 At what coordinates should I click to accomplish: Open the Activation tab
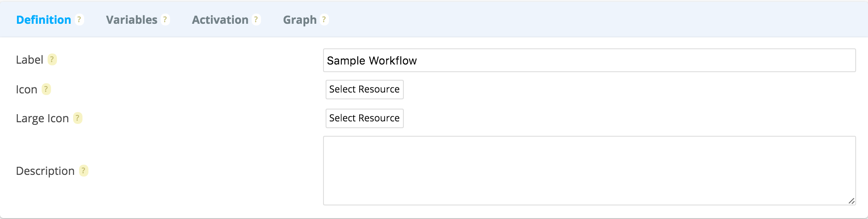pyautogui.click(x=220, y=20)
